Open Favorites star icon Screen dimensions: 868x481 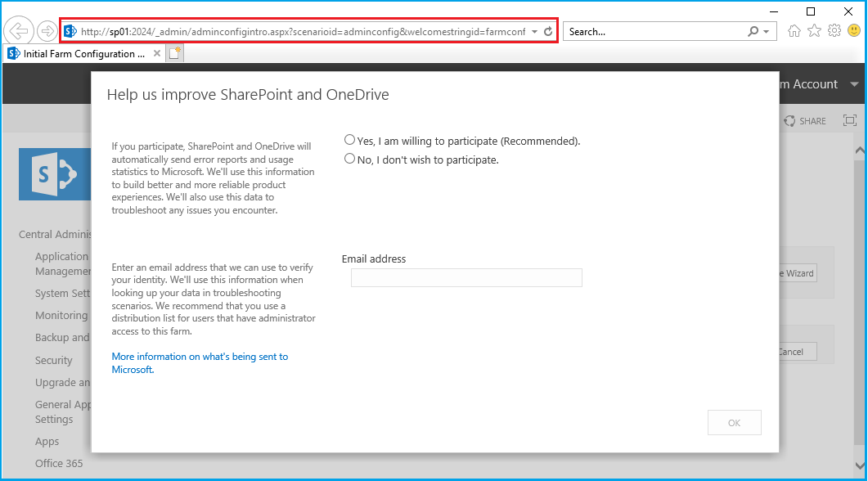coord(814,31)
